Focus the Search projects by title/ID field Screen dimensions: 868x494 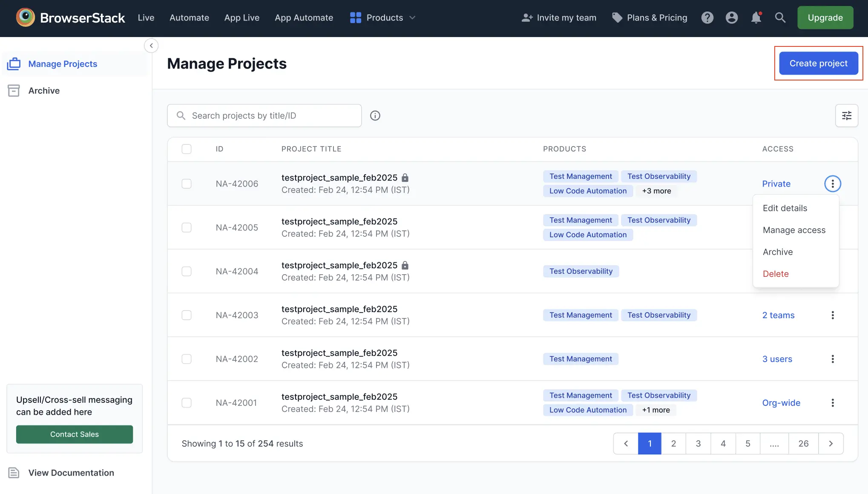[x=273, y=115]
